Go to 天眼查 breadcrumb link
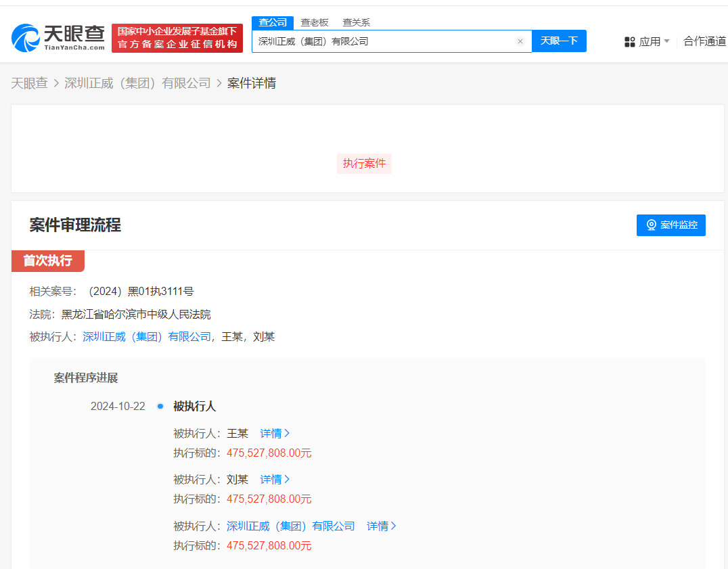 29,83
